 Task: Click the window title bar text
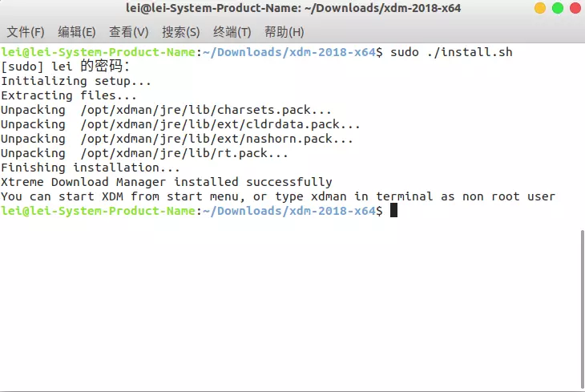tap(293, 8)
